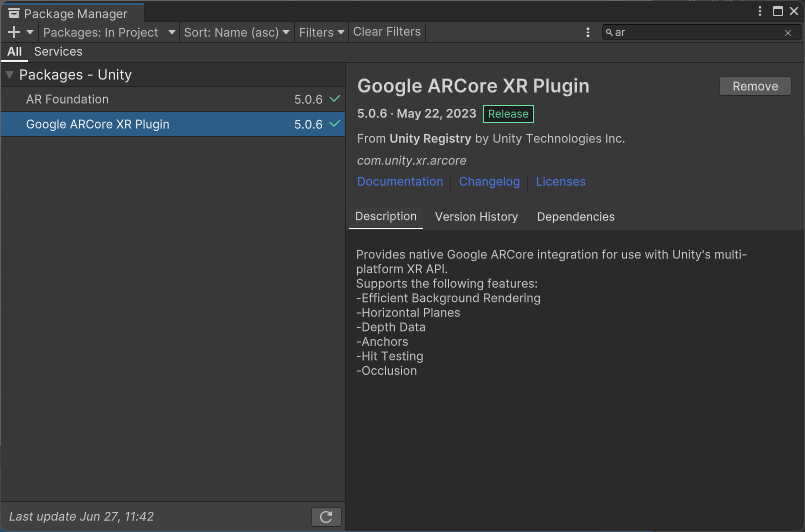The image size is (805, 532).
Task: Click the Unity Registry author line
Action: [491, 139]
